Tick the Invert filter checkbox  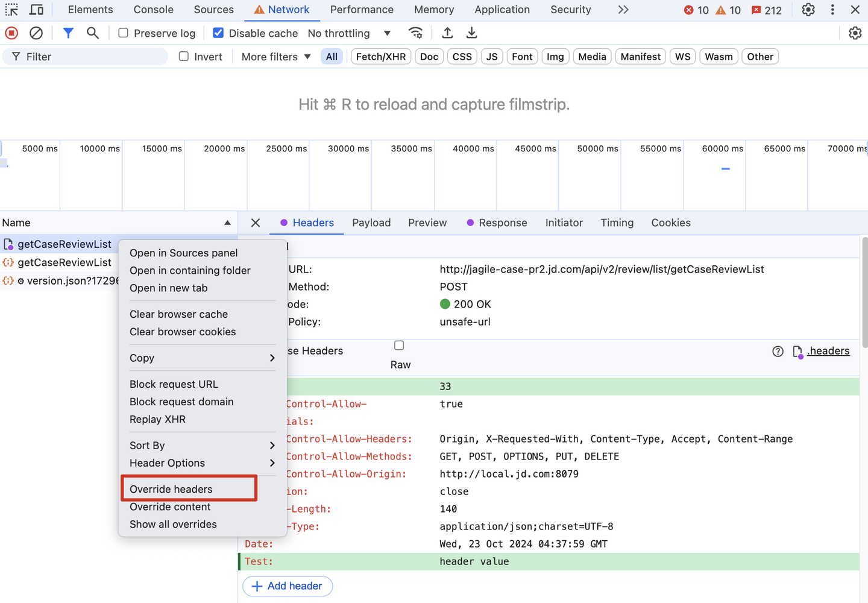pyautogui.click(x=184, y=57)
